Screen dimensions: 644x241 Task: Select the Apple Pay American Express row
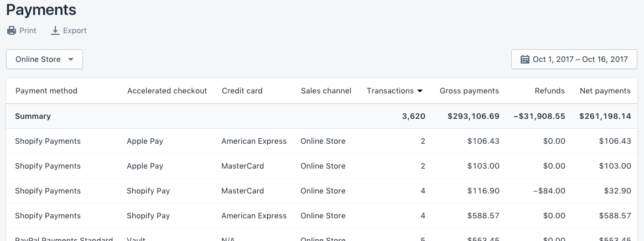tap(321, 142)
